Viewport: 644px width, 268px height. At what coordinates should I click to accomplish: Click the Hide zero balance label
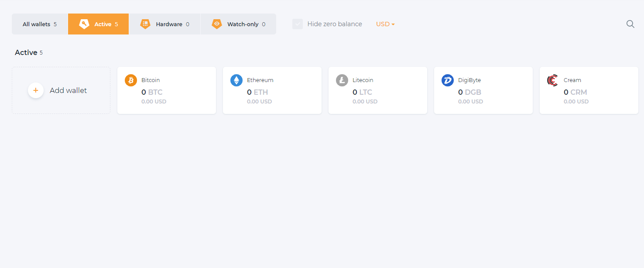pos(335,24)
